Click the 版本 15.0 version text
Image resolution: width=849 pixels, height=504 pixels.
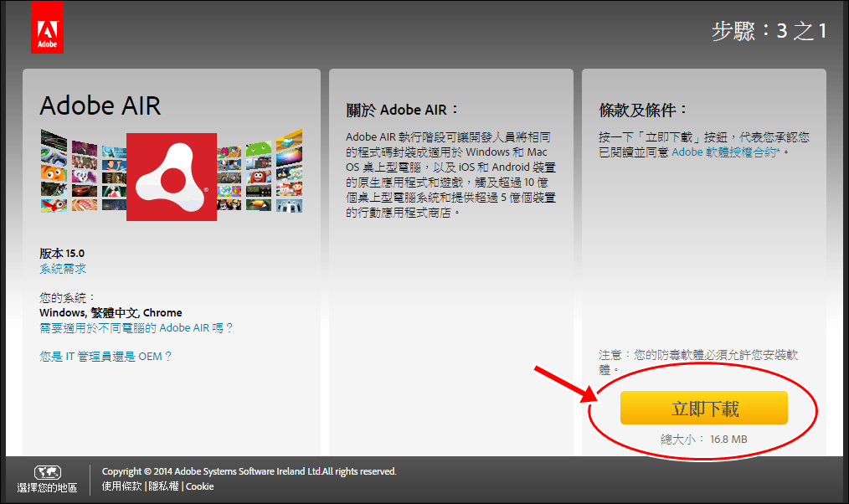[x=62, y=254]
